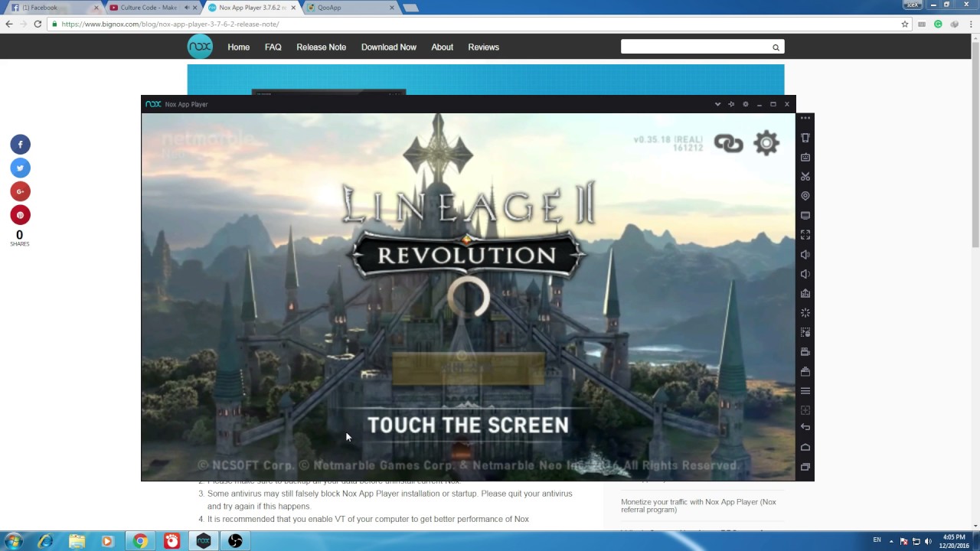Click the Grammarly extension icon
Screen dimensions: 980x551
938,24
